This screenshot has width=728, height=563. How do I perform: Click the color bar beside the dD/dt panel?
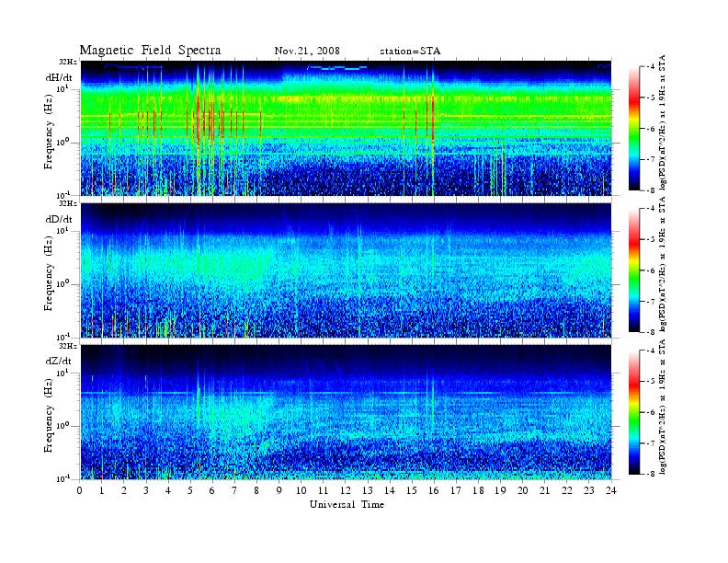[633, 270]
